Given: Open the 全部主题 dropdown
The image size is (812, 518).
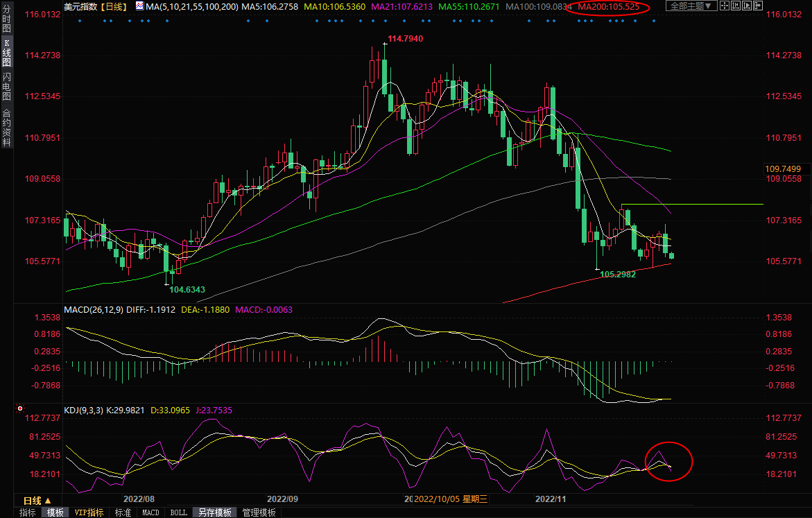Looking at the screenshot, I should (x=690, y=6).
